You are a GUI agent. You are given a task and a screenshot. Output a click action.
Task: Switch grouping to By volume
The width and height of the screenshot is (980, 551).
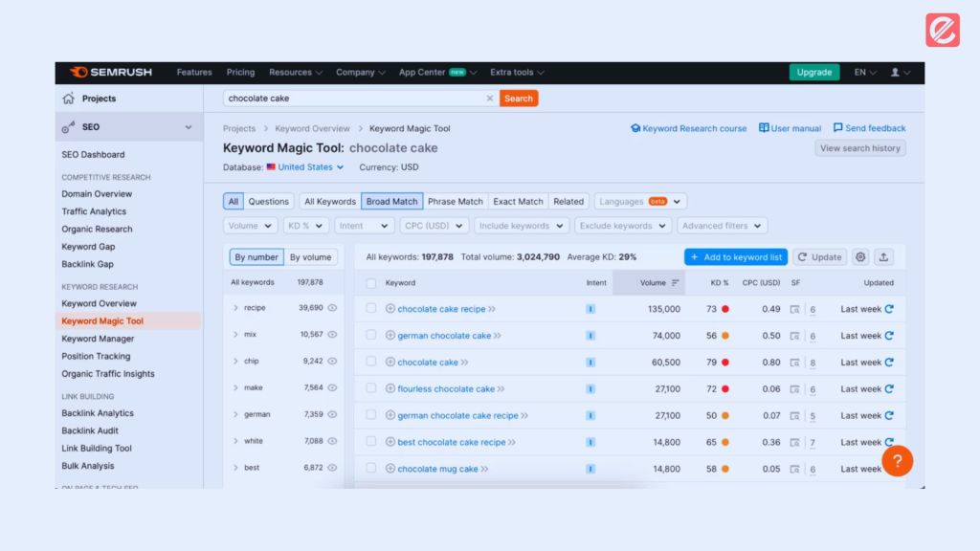coord(311,256)
